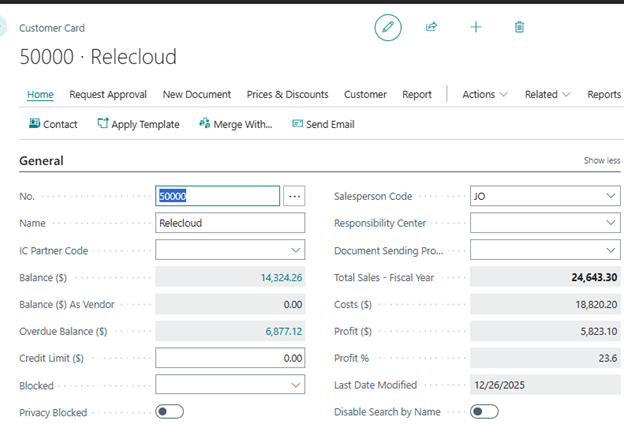The height and width of the screenshot is (447, 624).
Task: Toggle the Privacy Blocked switch
Action: click(169, 412)
